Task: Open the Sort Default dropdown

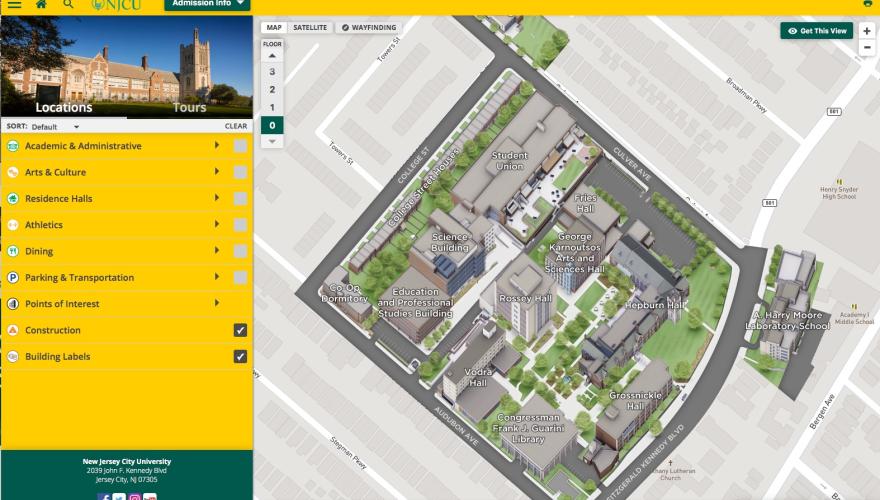Action: [x=55, y=127]
